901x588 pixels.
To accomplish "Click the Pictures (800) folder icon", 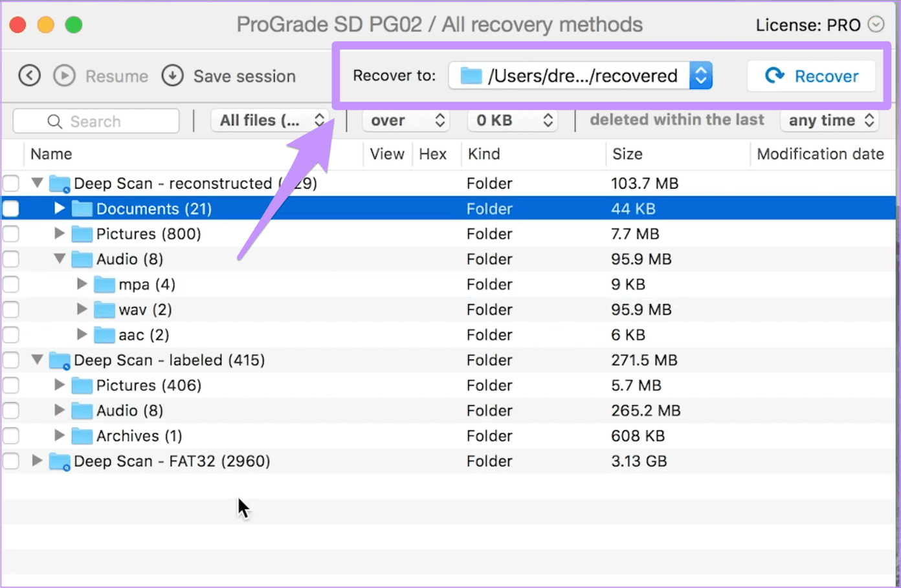I will (82, 234).
